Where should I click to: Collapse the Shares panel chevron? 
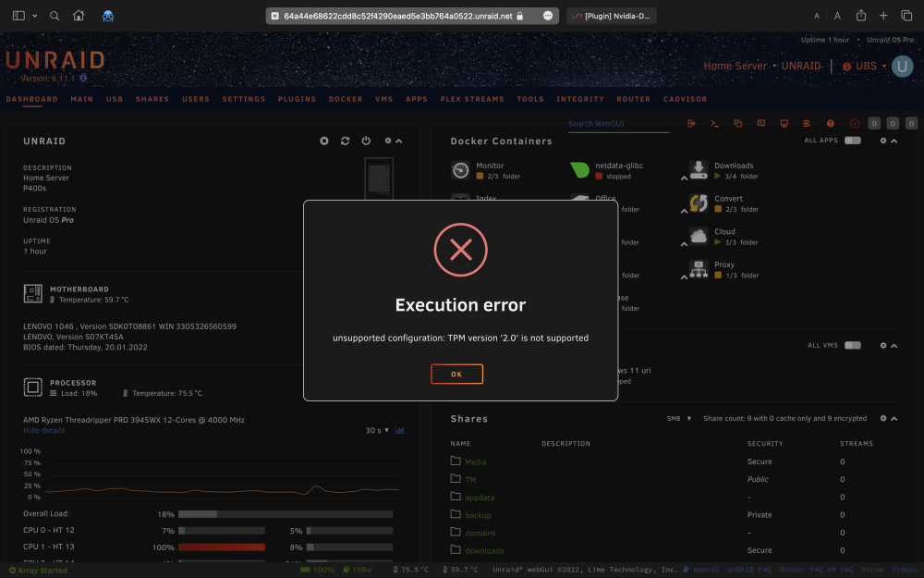pos(894,419)
